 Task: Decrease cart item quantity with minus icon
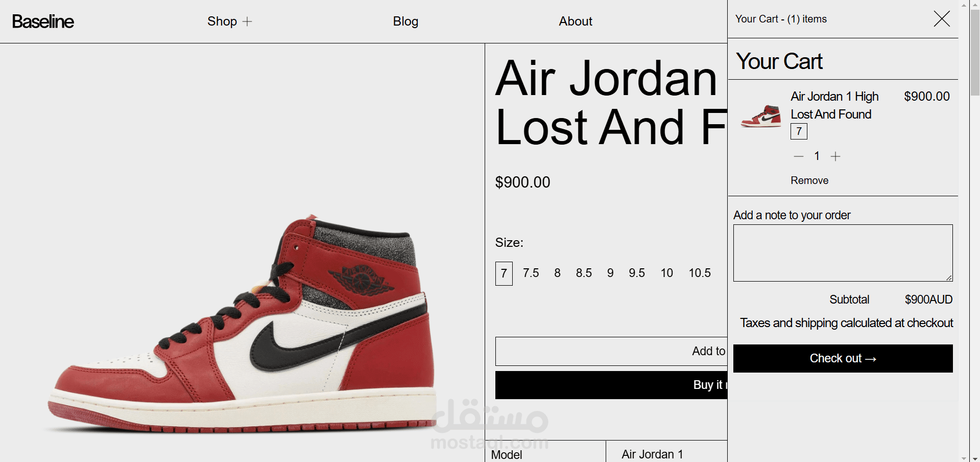click(799, 156)
